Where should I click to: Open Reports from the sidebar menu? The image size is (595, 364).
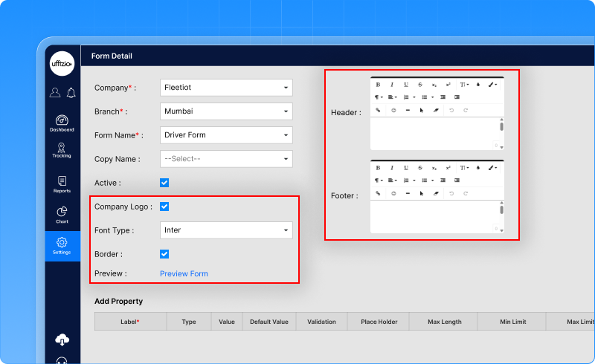pyautogui.click(x=62, y=184)
